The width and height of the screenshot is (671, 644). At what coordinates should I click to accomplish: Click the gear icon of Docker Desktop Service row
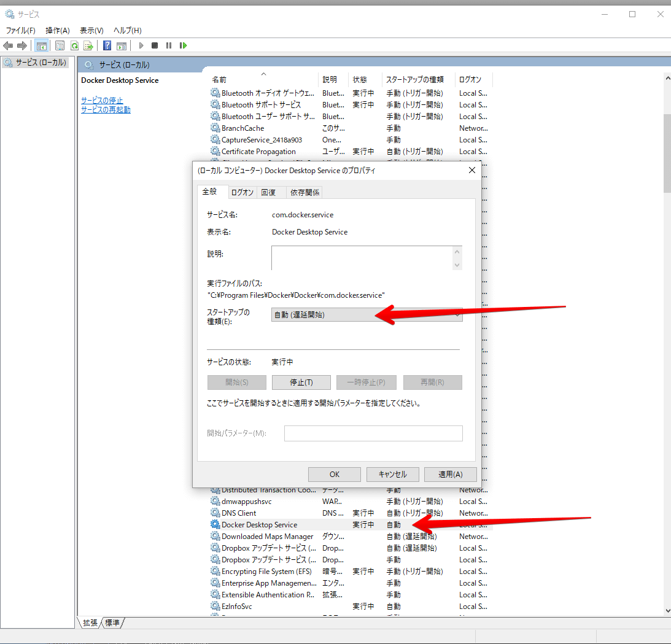click(x=215, y=525)
